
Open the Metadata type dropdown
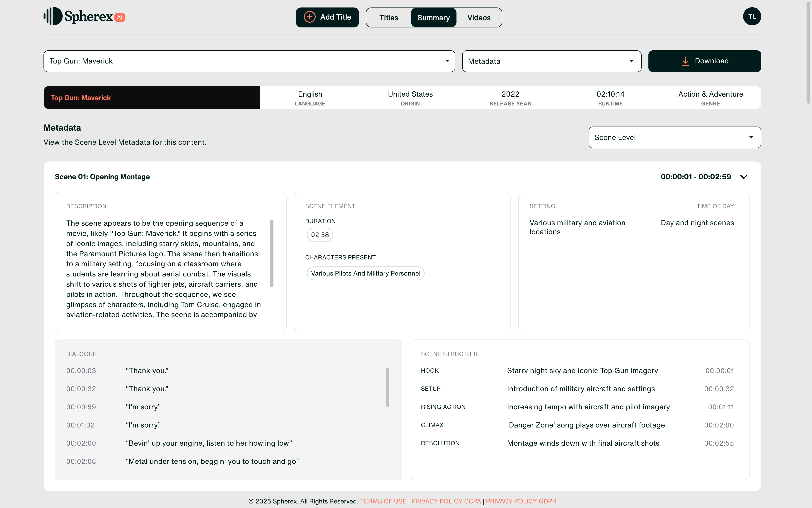551,61
